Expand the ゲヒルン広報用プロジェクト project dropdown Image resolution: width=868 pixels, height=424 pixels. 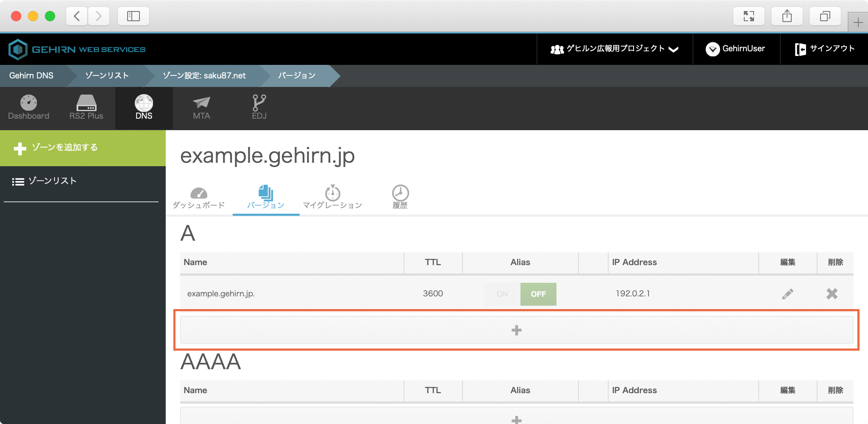click(x=614, y=49)
